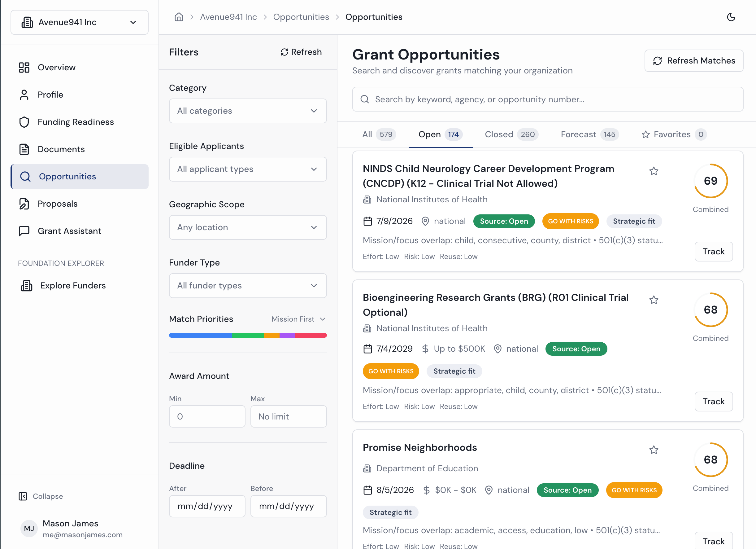Click the Award Amount Min field
756x549 pixels.
(207, 416)
